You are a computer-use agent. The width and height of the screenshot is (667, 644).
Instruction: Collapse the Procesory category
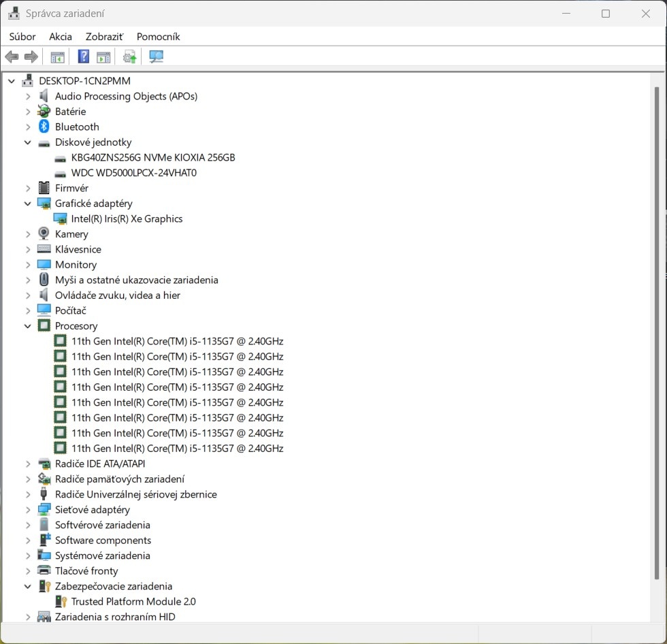(28, 326)
